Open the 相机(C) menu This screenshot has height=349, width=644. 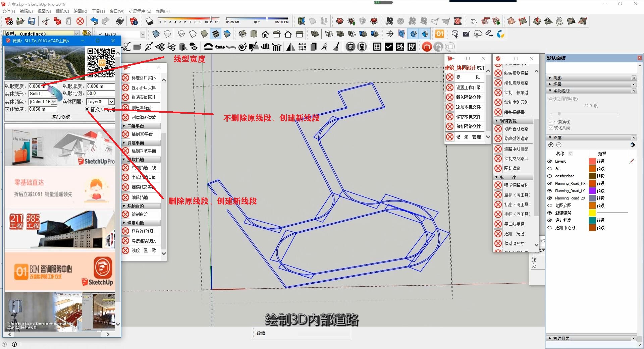click(x=62, y=11)
